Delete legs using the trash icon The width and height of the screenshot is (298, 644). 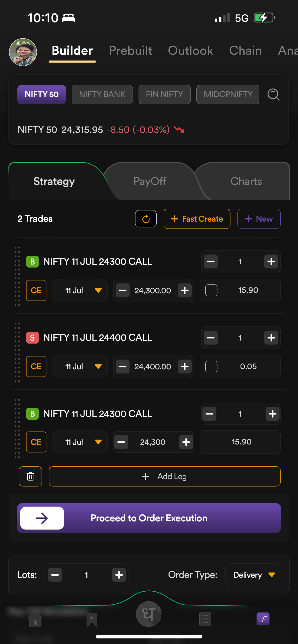point(30,476)
